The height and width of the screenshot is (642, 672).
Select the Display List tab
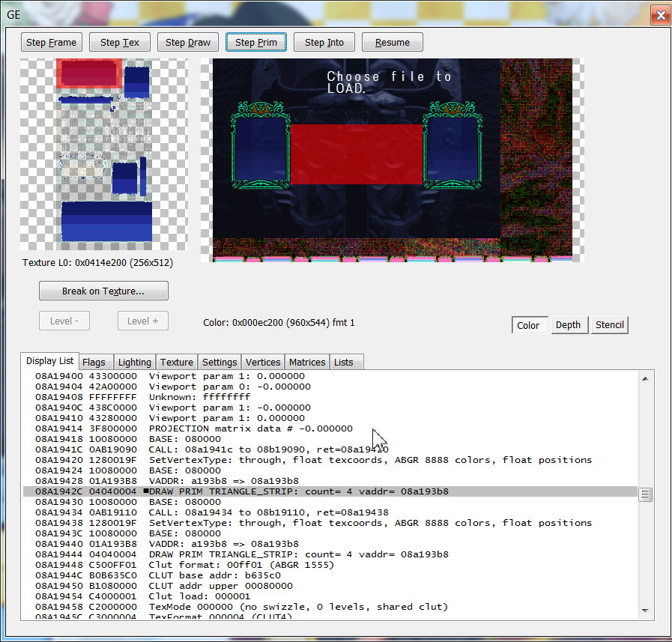(x=49, y=361)
